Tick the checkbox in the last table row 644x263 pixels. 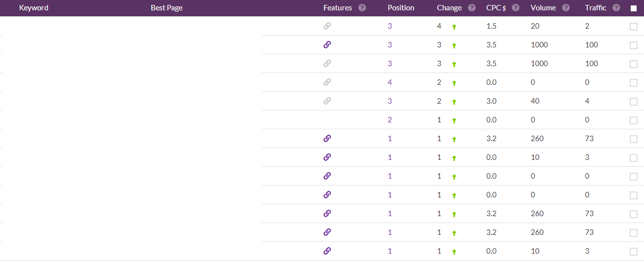click(x=634, y=252)
